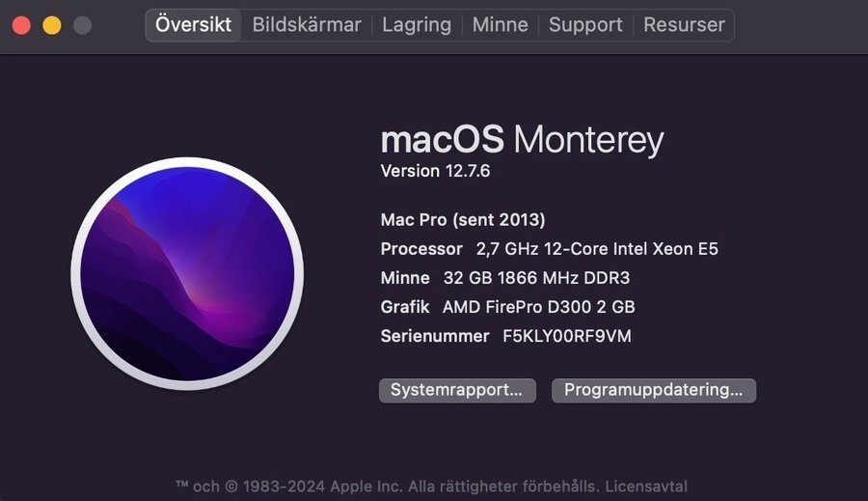Close the window with the red button
Image resolution: width=868 pixels, height=501 pixels.
[21, 25]
